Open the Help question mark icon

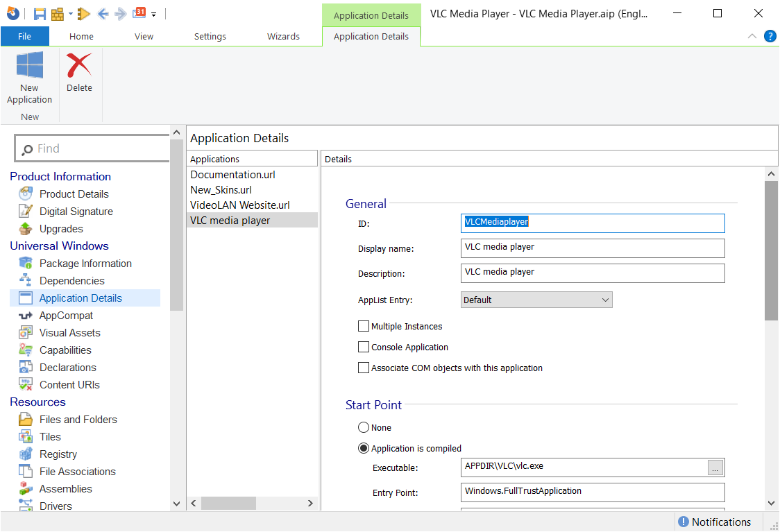pyautogui.click(x=770, y=36)
